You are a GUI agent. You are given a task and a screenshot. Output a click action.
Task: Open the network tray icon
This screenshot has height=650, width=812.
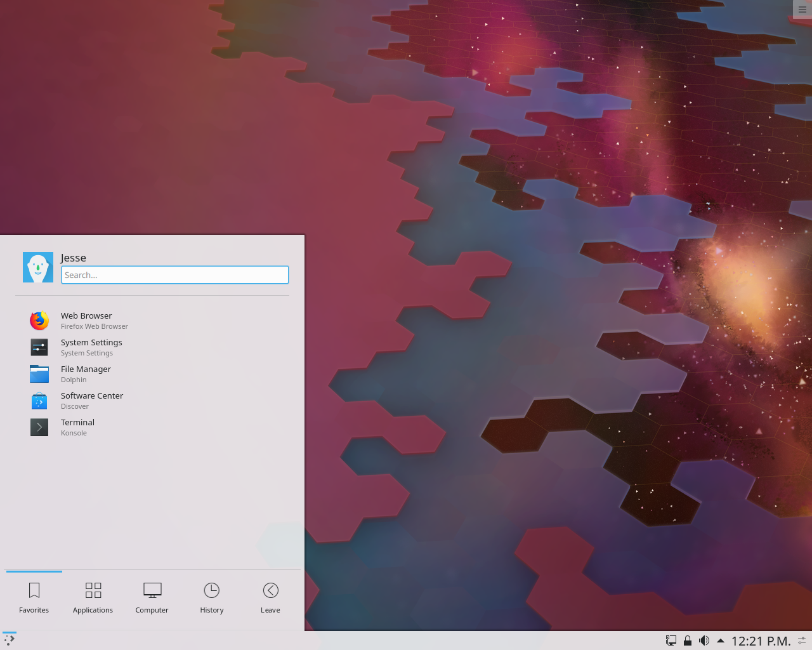point(671,640)
